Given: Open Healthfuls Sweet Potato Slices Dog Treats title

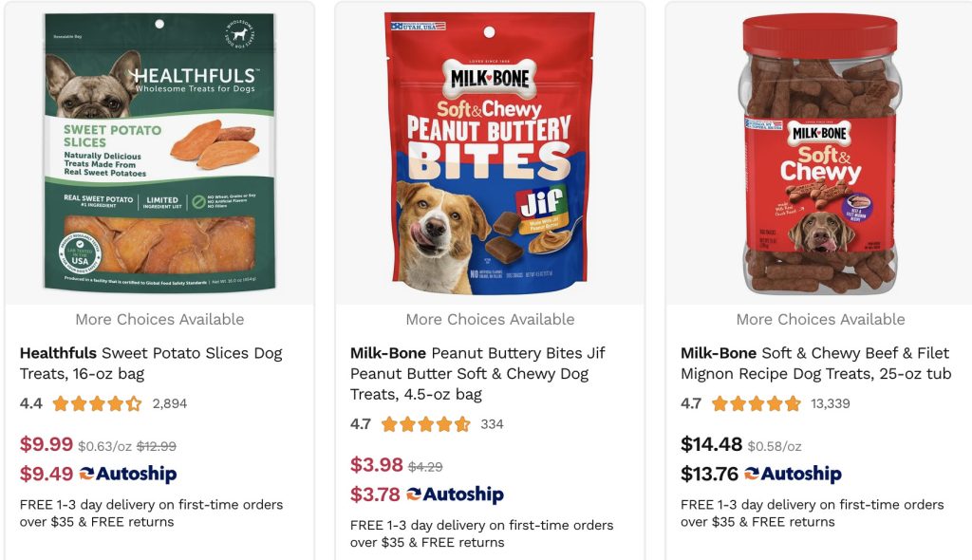Looking at the screenshot, I should 151,363.
